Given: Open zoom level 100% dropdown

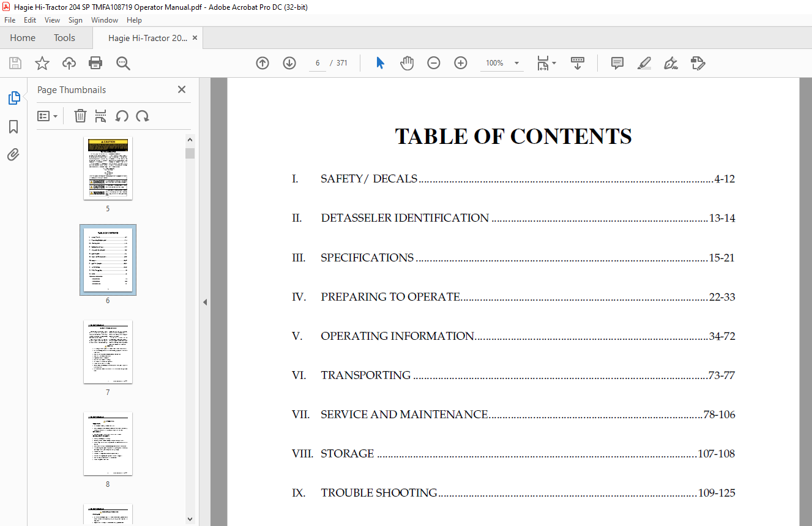Looking at the screenshot, I should pyautogui.click(x=502, y=63).
